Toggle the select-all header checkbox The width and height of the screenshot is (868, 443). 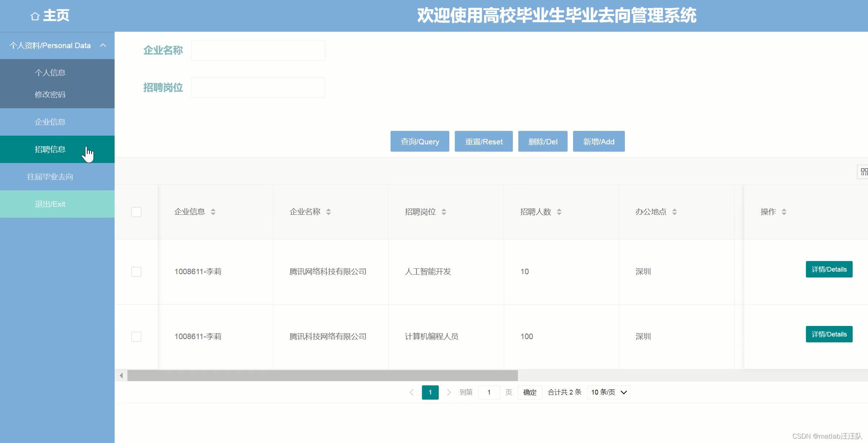click(136, 212)
